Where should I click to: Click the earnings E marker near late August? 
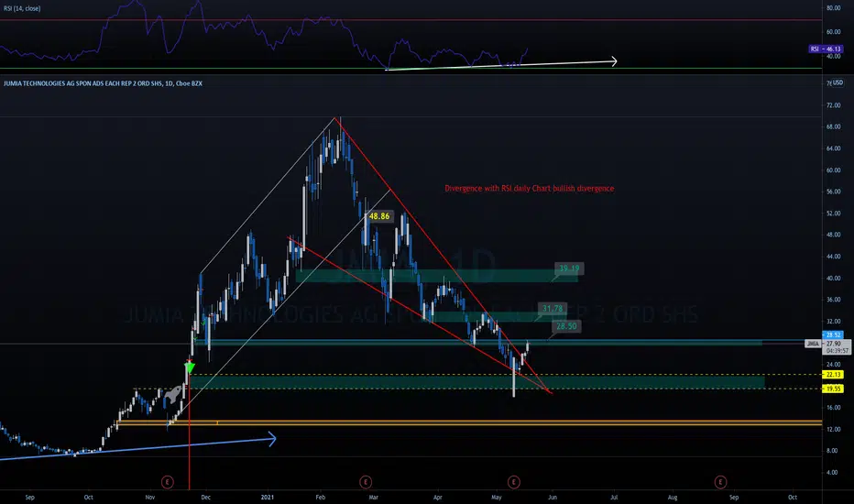[720, 482]
